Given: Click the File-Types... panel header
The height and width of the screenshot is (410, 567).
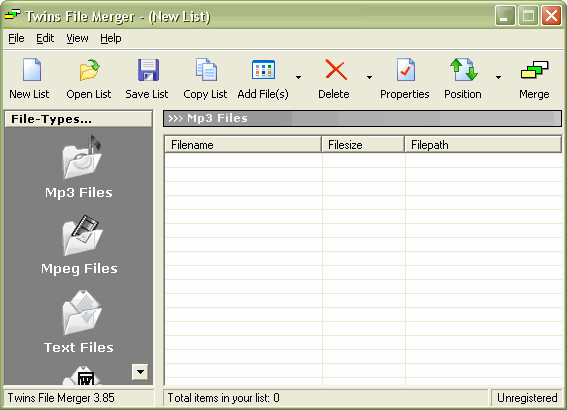Looking at the screenshot, I should (x=78, y=119).
